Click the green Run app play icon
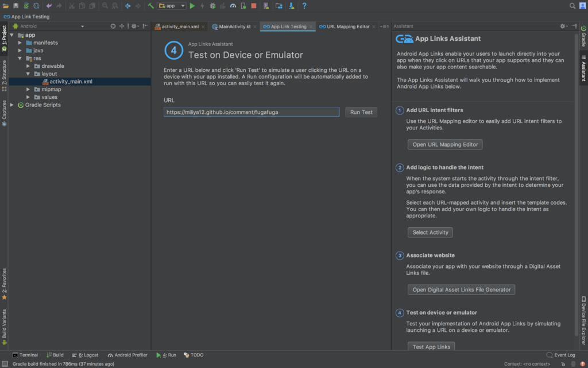This screenshot has width=588, height=368. click(x=192, y=6)
